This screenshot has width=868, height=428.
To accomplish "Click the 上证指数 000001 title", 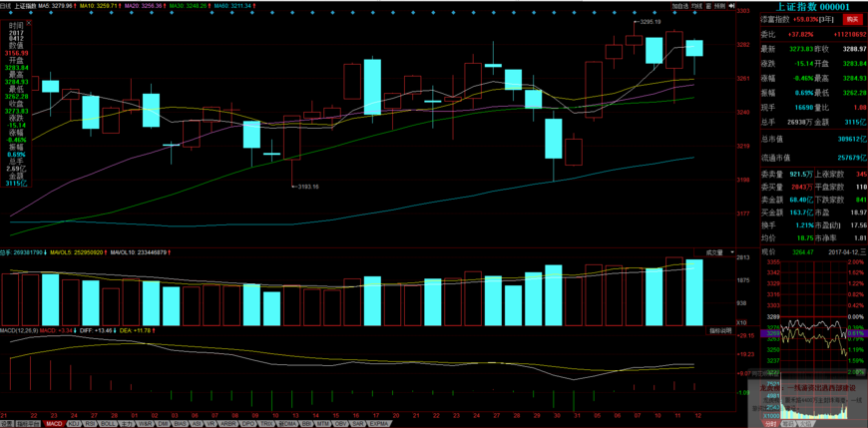I will (x=813, y=7).
